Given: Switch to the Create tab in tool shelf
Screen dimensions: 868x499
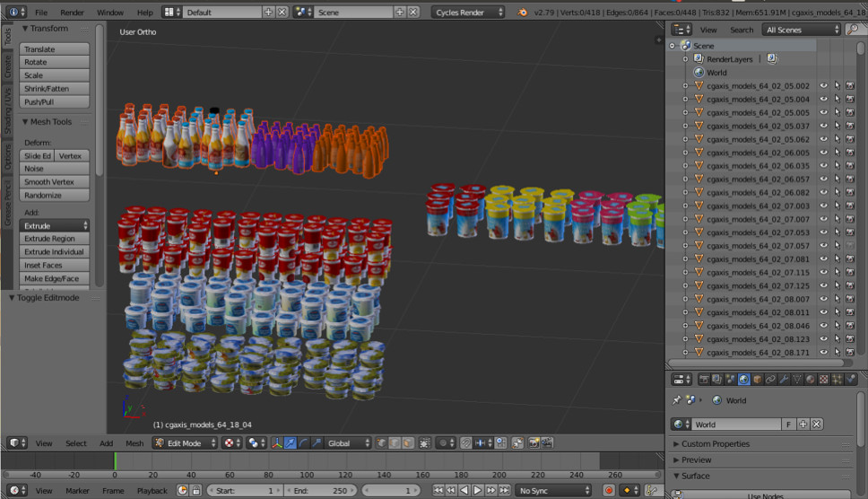Looking at the screenshot, I should click(8, 65).
